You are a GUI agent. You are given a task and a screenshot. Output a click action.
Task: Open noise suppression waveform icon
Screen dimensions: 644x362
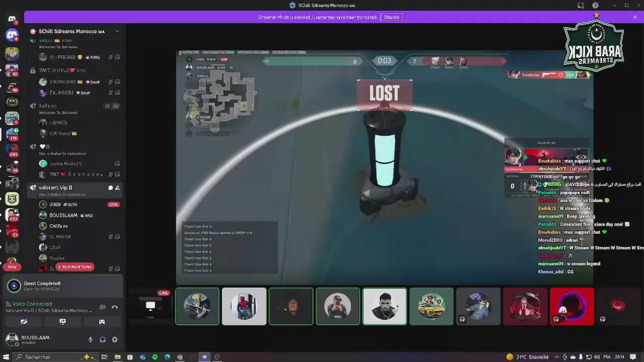[103, 307]
